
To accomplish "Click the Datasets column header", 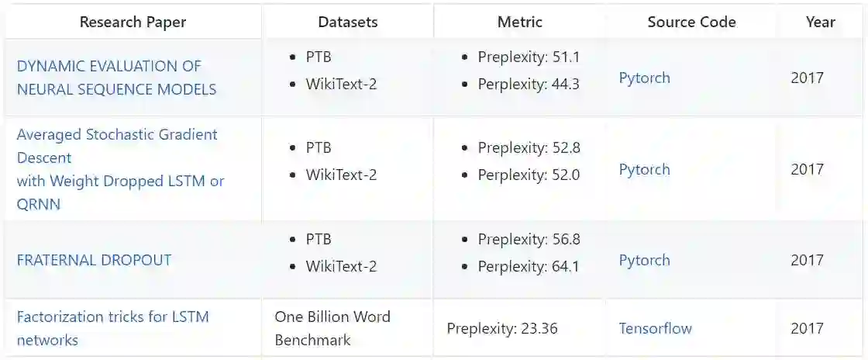I will pos(348,22).
